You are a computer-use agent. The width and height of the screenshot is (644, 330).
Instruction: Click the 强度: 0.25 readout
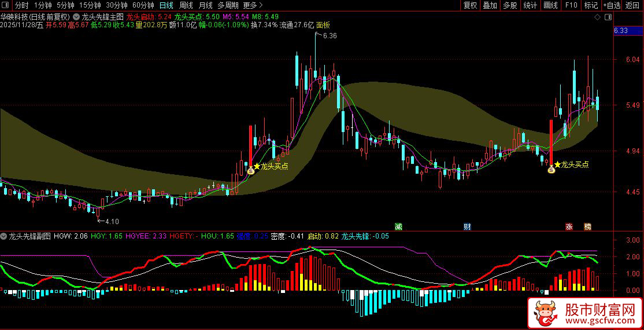point(253,236)
